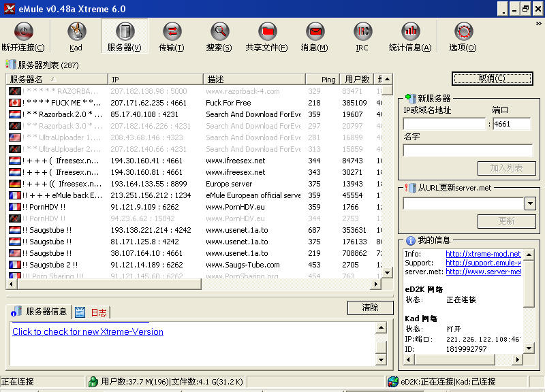Expand the toolbar overflow chevron
This screenshot has height=392, width=545.
click(538, 24)
